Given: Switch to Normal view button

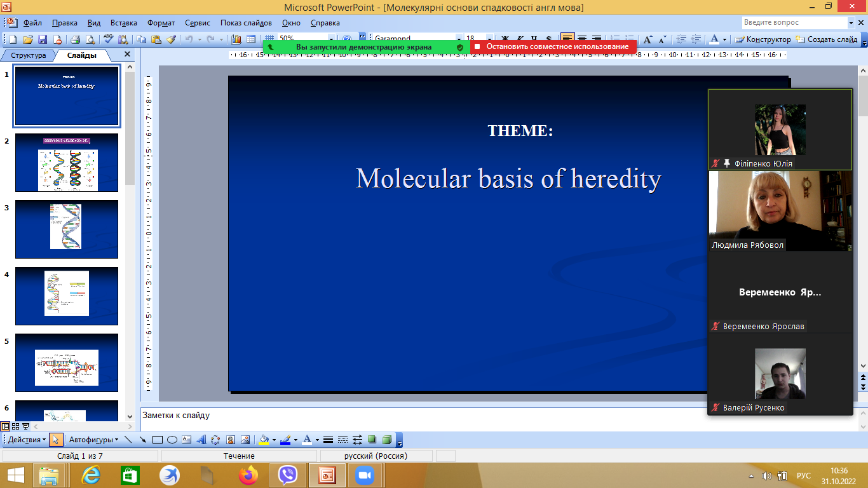Looking at the screenshot, I should coord(6,426).
